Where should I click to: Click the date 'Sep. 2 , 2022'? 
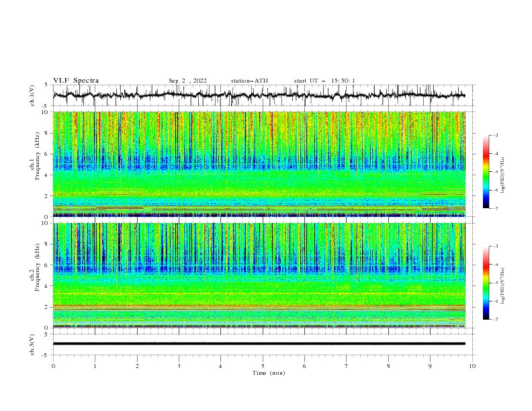pos(187,81)
